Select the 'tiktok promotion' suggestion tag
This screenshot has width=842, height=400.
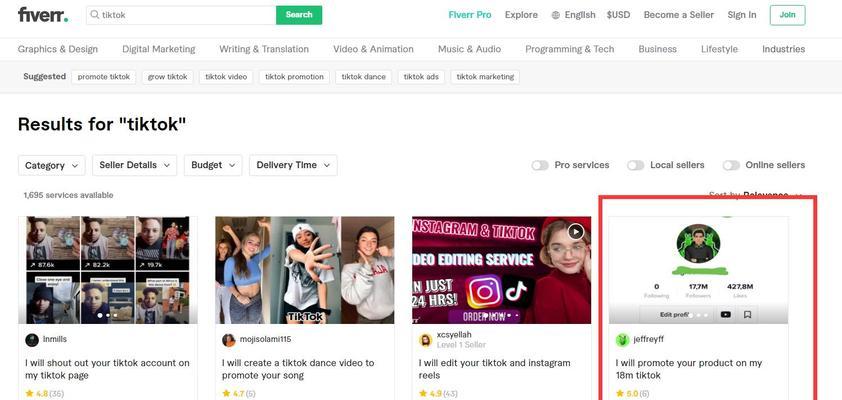tap(294, 77)
